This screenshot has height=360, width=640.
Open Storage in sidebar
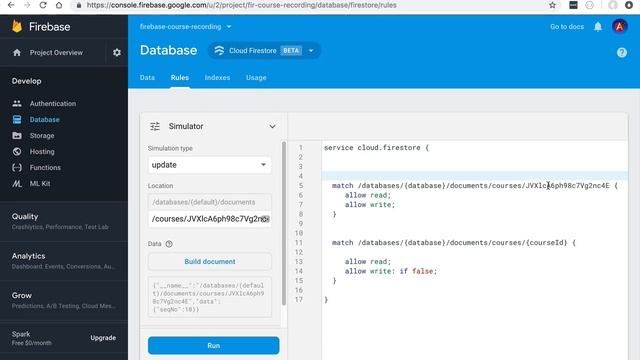(42, 136)
